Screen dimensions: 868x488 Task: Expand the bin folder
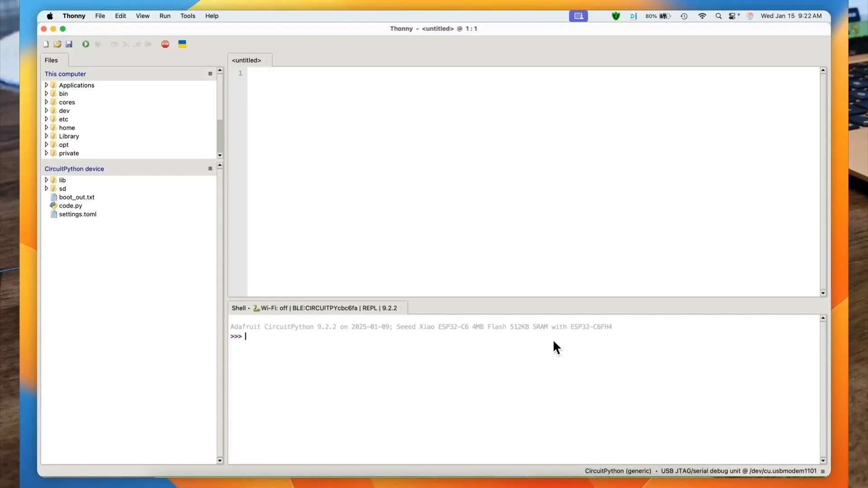pyautogui.click(x=46, y=94)
